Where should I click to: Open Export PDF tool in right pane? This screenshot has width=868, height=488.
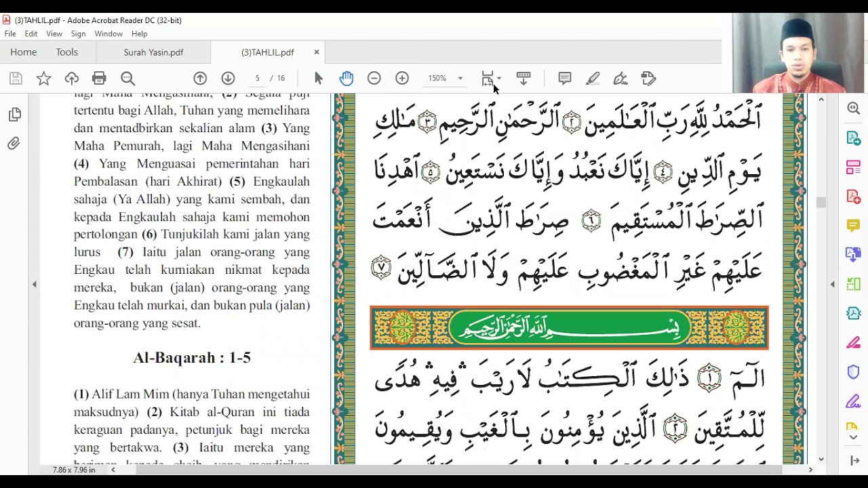click(854, 138)
